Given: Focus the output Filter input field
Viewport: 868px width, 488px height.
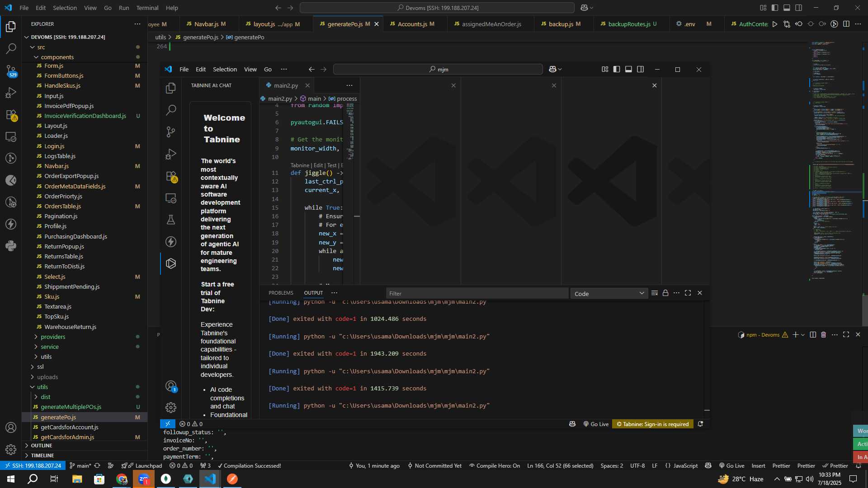Looking at the screenshot, I should coord(477,294).
